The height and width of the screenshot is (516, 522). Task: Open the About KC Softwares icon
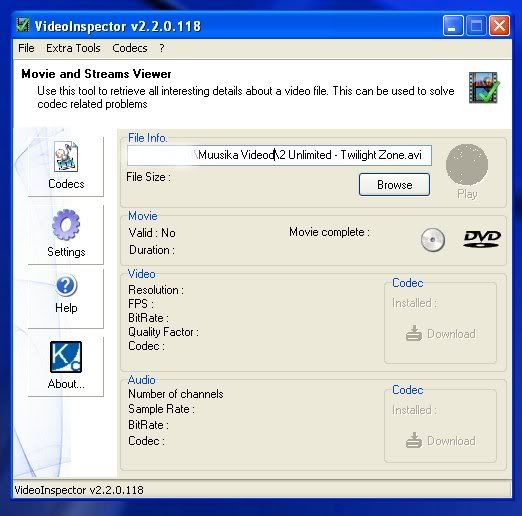(x=66, y=357)
